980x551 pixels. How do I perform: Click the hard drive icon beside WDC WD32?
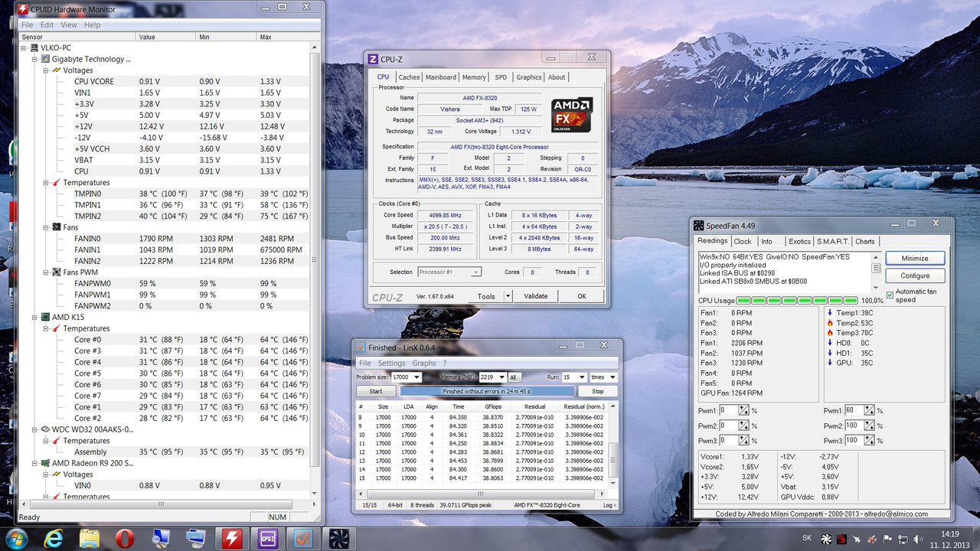(45, 429)
